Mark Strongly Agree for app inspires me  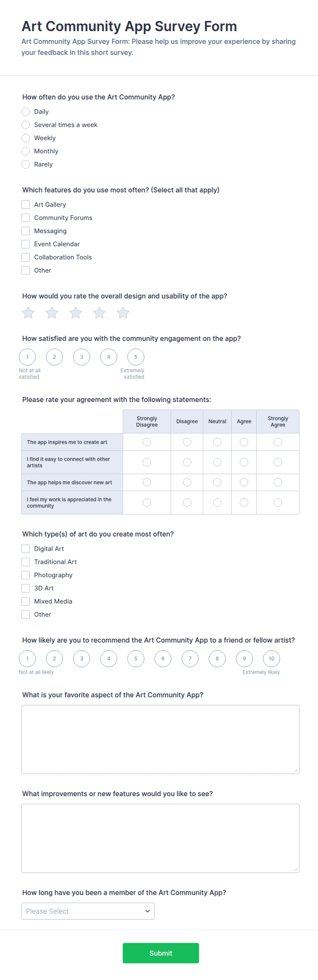(278, 442)
